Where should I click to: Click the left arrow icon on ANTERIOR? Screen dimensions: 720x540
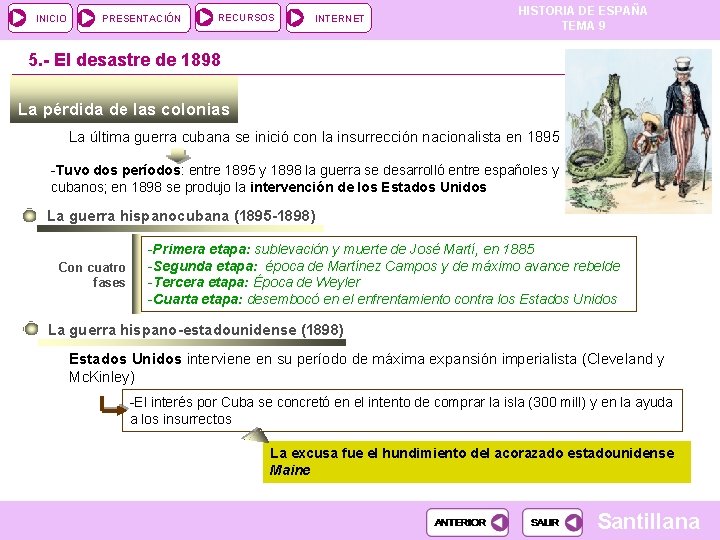pyautogui.click(x=499, y=522)
